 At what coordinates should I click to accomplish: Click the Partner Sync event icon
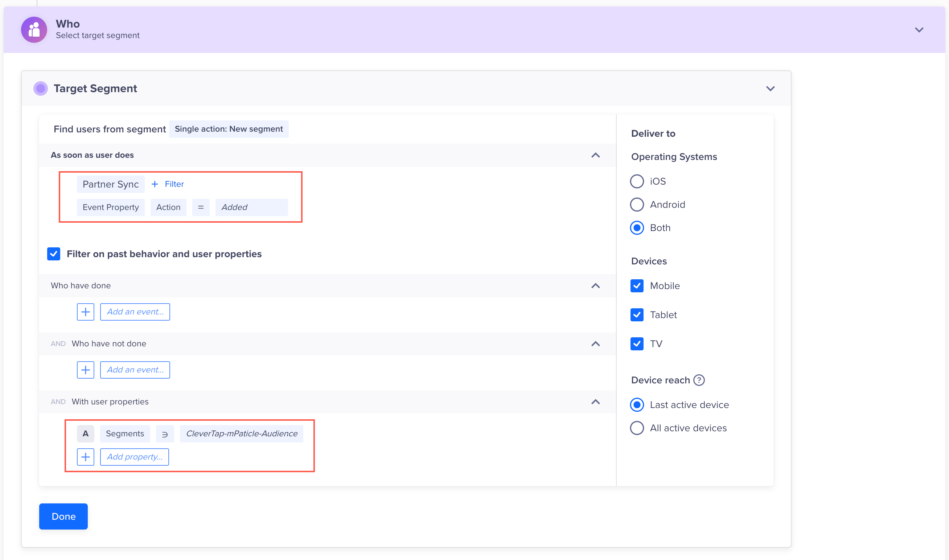coord(111,184)
